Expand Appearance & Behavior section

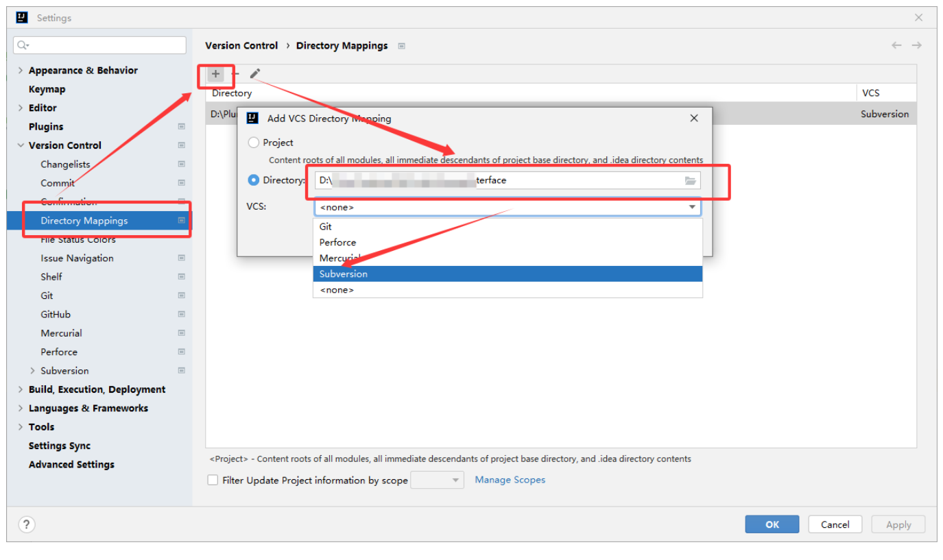click(x=20, y=71)
